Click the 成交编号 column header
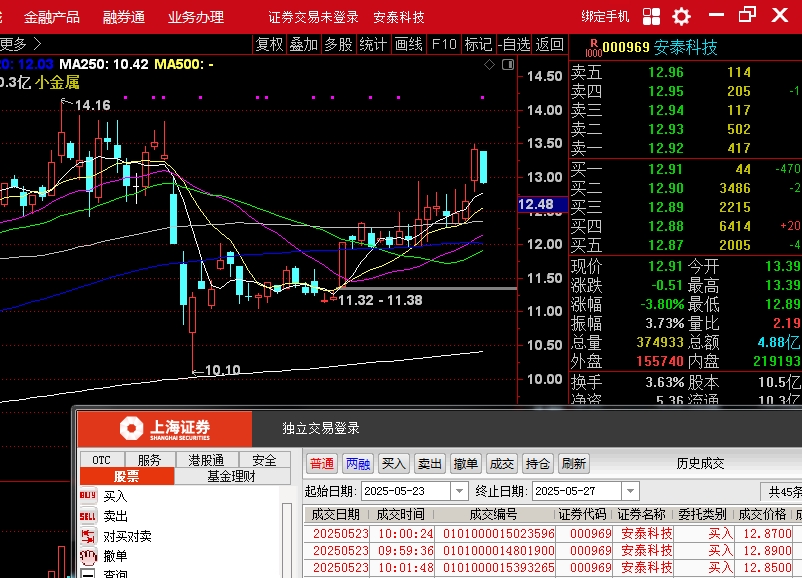This screenshot has width=802, height=578. pos(494,514)
